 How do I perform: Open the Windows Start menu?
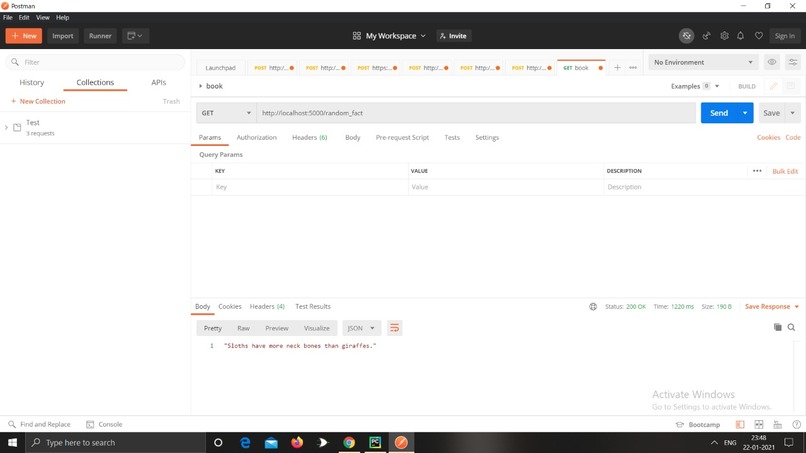(12, 443)
